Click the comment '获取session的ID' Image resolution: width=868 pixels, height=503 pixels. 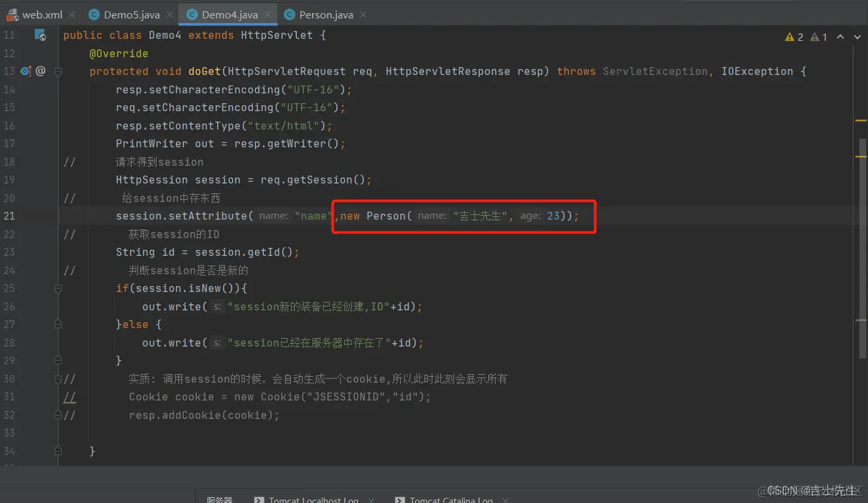[x=174, y=234]
